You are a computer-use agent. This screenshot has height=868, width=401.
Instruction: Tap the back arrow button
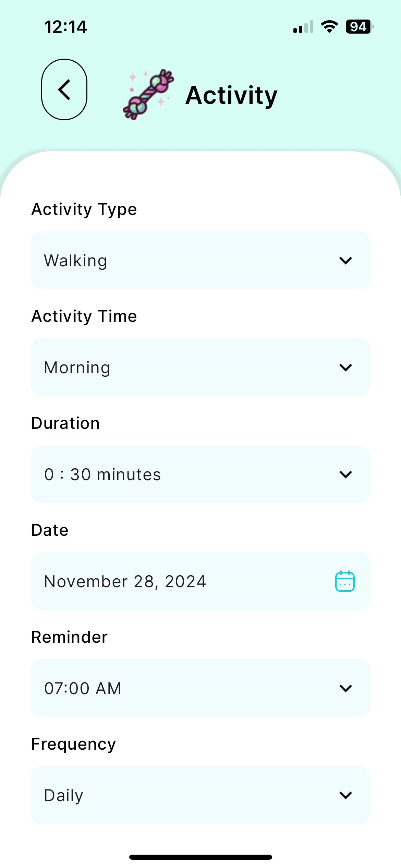pyautogui.click(x=64, y=89)
